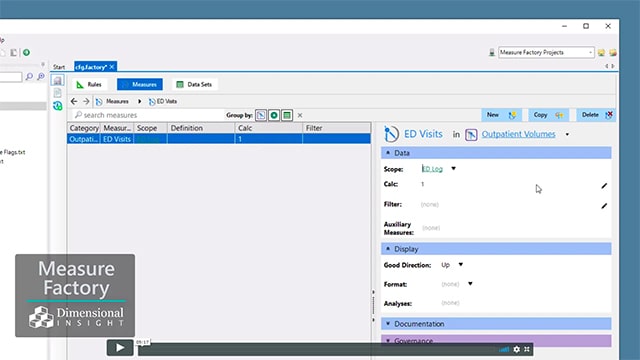The image size is (640, 360).
Task: Select the Start tab
Action: 59,67
